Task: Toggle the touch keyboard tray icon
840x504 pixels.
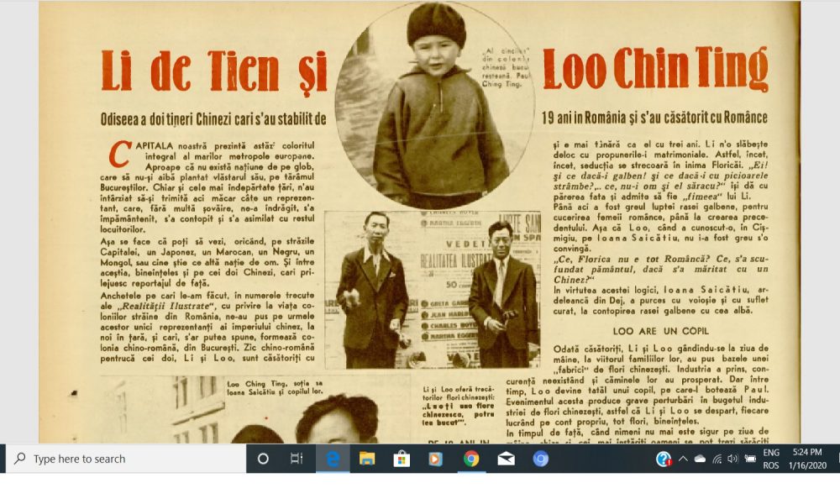Action: [x=749, y=460]
